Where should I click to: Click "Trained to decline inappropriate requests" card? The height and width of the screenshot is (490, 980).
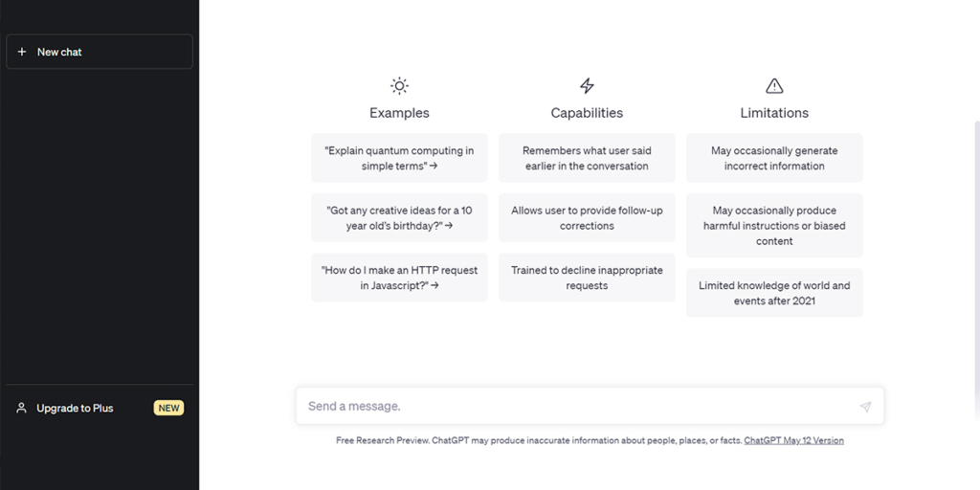click(x=587, y=278)
